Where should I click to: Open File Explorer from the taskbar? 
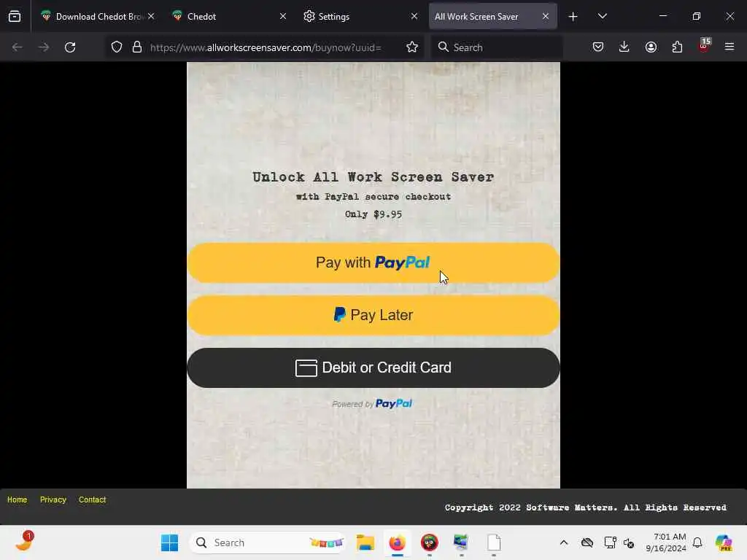365,542
